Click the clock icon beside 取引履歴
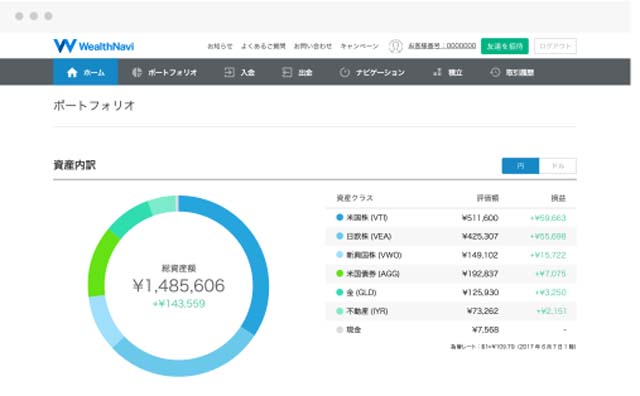Viewport: 640px width, 396px height. tap(495, 72)
